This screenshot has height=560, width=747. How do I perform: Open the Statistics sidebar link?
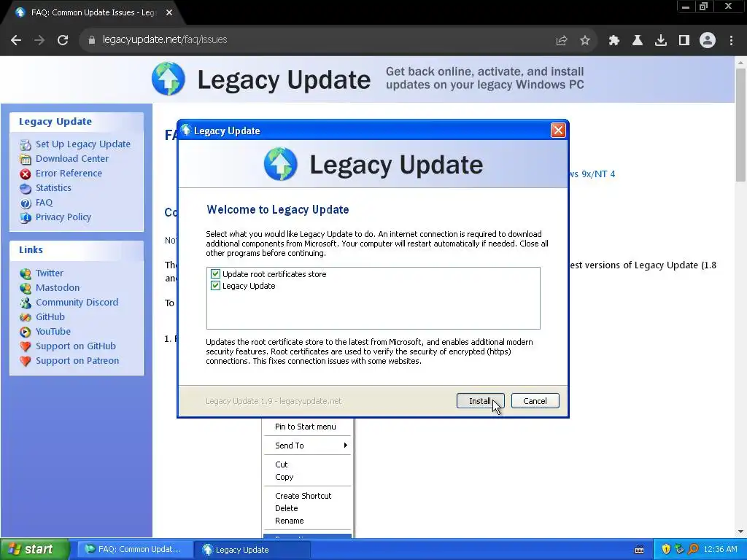(x=53, y=188)
